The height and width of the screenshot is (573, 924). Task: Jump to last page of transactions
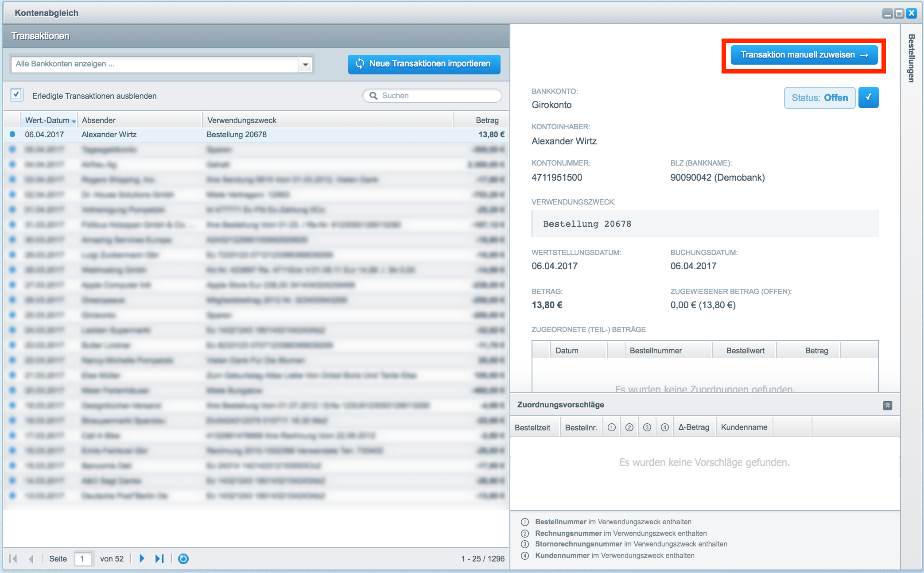point(159,559)
